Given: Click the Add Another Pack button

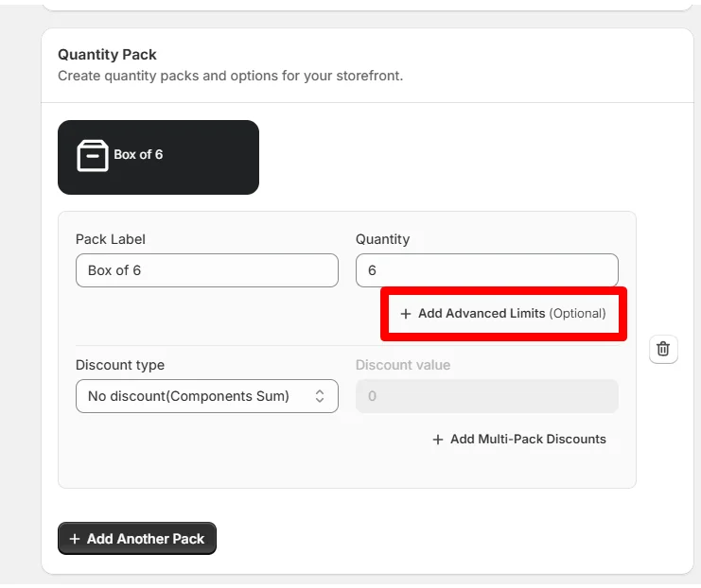Looking at the screenshot, I should click(x=137, y=539).
